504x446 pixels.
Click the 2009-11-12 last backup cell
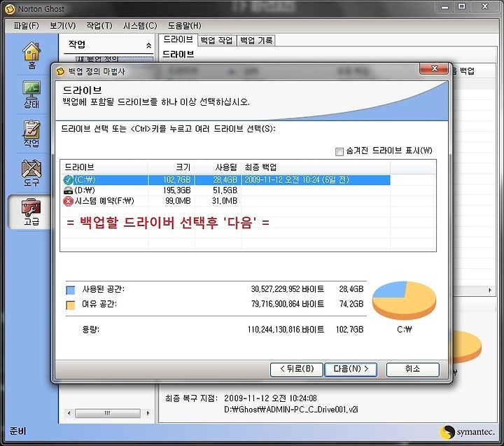[x=297, y=180]
